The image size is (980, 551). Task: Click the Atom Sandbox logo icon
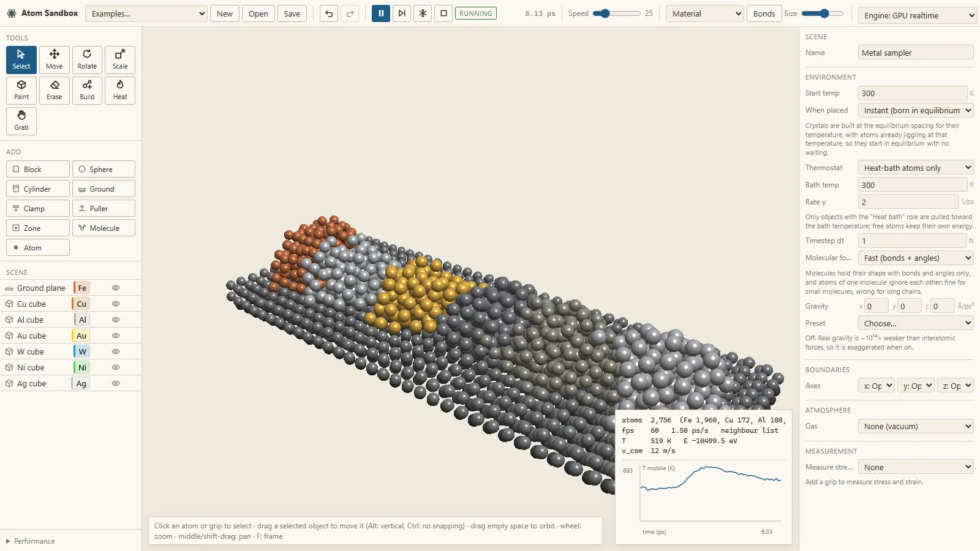click(11, 13)
